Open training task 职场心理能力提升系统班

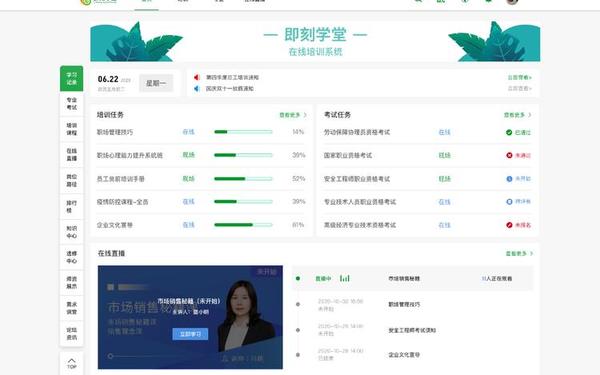(130, 155)
